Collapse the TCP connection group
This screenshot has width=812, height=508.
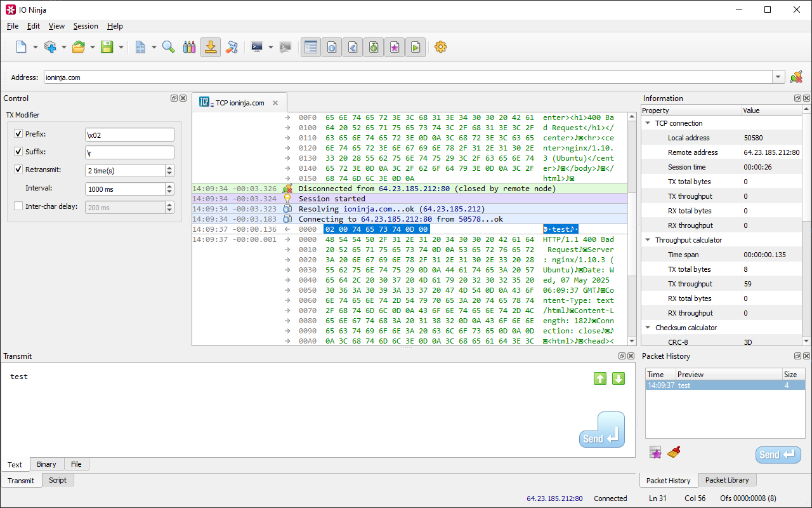[x=648, y=123]
